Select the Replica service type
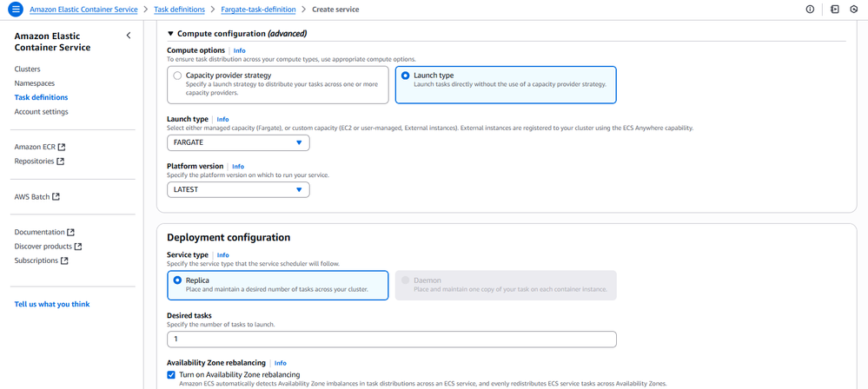The image size is (868, 389). [x=177, y=280]
